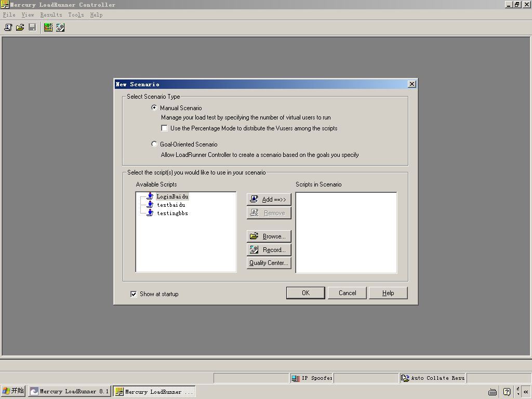The height and width of the screenshot is (399, 532).
Task: Click the New Scenario toolbar icon
Action: point(8,28)
